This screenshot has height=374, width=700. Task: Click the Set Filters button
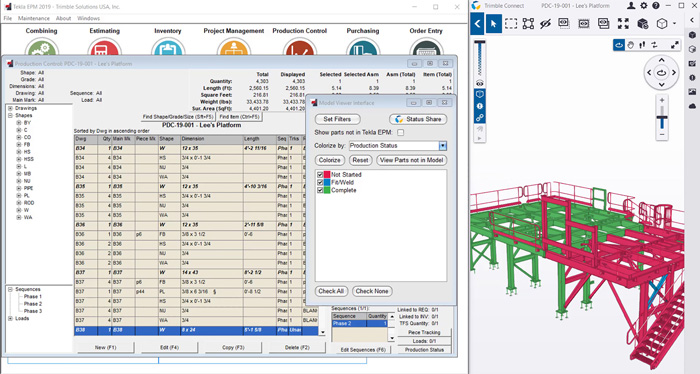pyautogui.click(x=337, y=119)
